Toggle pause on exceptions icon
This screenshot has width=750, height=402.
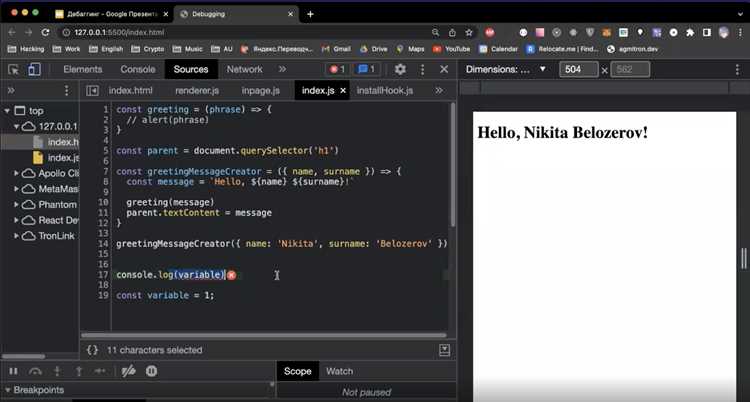[151, 371]
